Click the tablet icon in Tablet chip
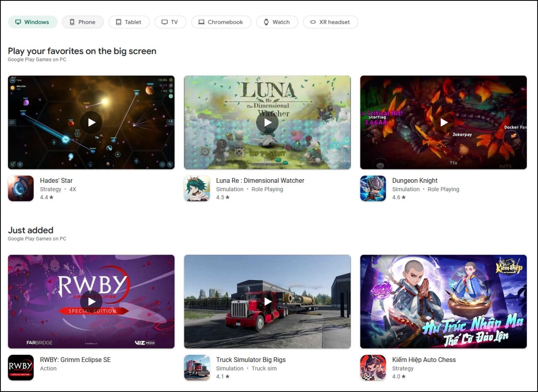This screenshot has width=538, height=392. (118, 22)
